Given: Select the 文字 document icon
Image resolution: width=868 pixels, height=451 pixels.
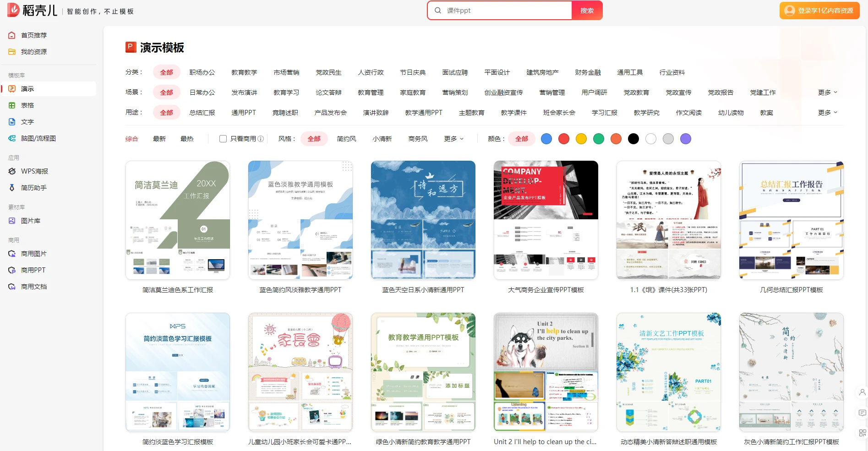Looking at the screenshot, I should 12,122.
